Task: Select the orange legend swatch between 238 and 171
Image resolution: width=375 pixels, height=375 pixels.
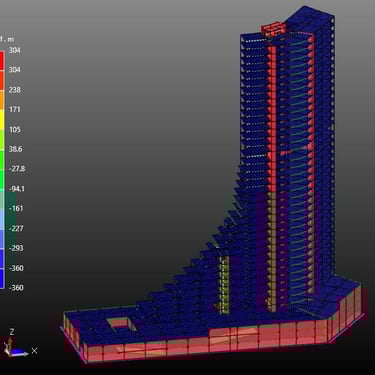Action: pos(2,100)
